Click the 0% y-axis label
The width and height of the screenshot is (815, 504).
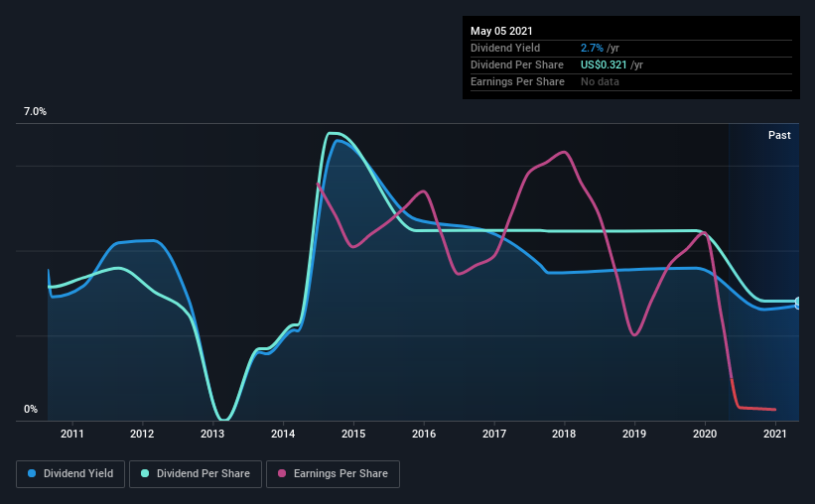click(x=31, y=410)
